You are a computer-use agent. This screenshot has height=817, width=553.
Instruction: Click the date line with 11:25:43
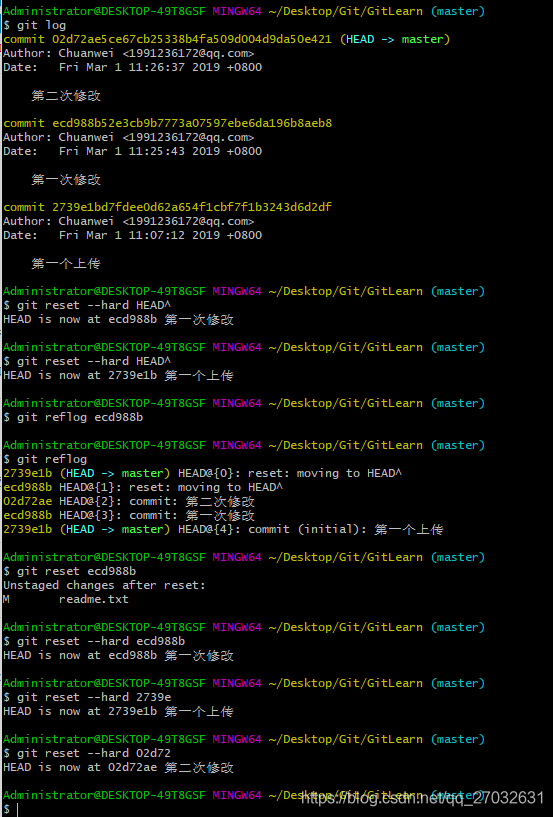coord(132,151)
